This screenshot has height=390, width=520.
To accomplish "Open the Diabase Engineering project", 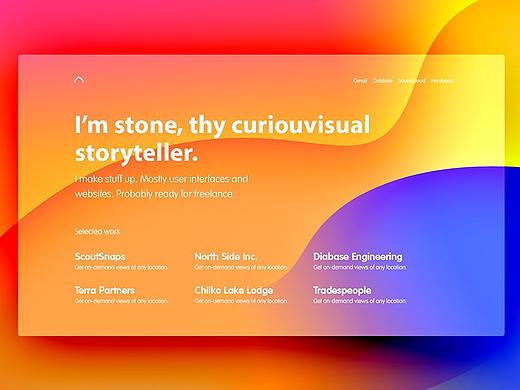I will point(358,256).
